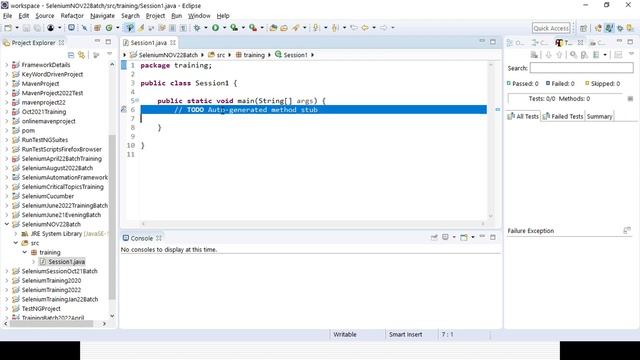Click the Coverage run toolbar icon
This screenshot has height=360, width=640.
click(x=234, y=28)
